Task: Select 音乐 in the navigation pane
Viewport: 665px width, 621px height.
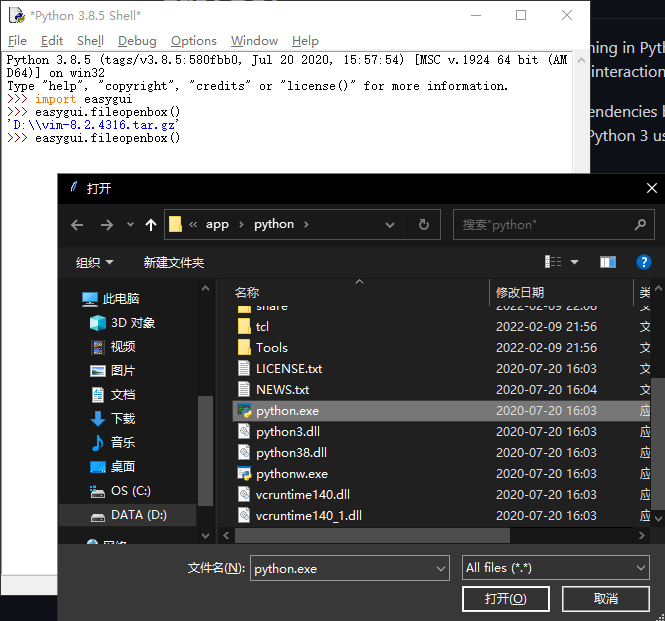Action: pos(113,442)
